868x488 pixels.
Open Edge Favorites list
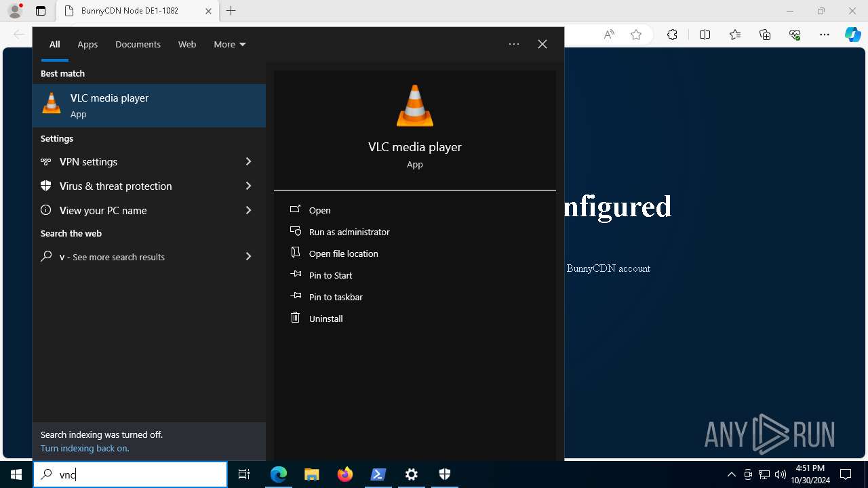[735, 35]
